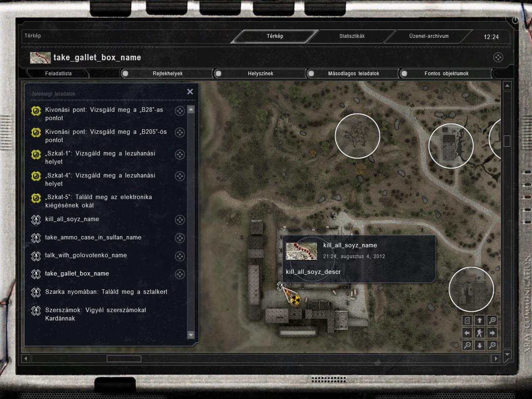Image resolution: width=532 pixels, height=399 pixels.
Task: Show talk_with_golovotenko_name target on map
Action: (180, 256)
